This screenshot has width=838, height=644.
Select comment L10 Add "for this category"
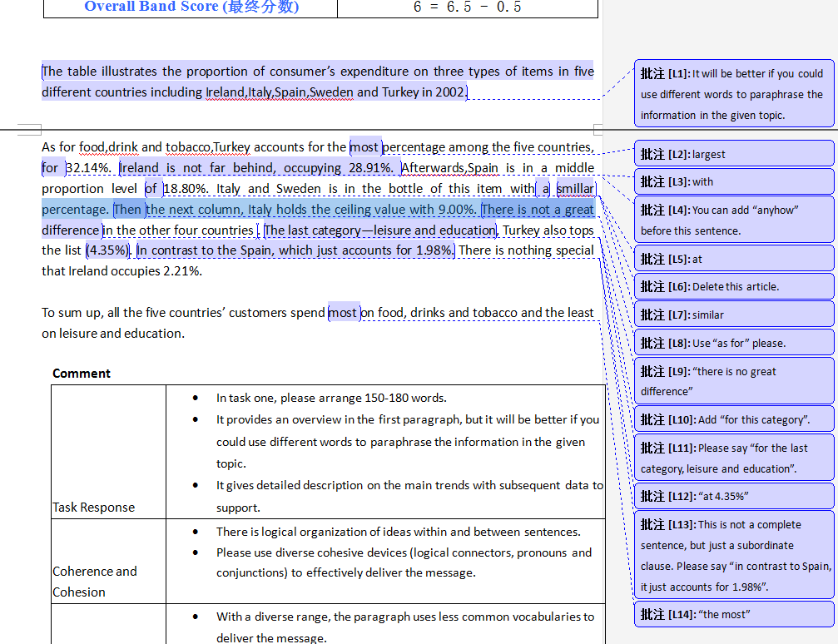(734, 419)
